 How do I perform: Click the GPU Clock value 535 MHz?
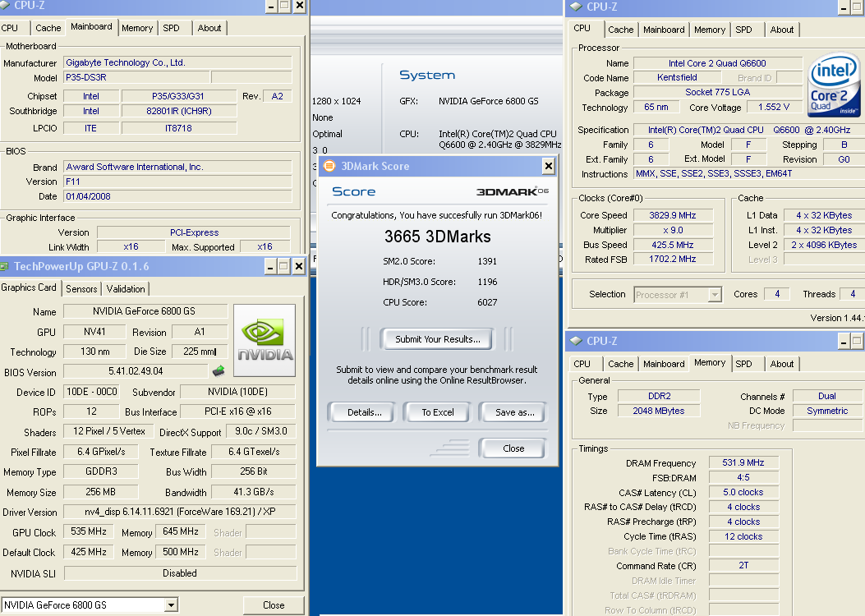pyautogui.click(x=89, y=531)
